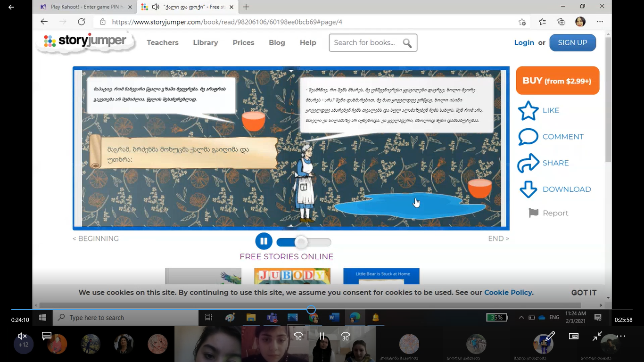Click the SIGN UP button
Viewport: 644px width, 362px height.
(x=572, y=42)
